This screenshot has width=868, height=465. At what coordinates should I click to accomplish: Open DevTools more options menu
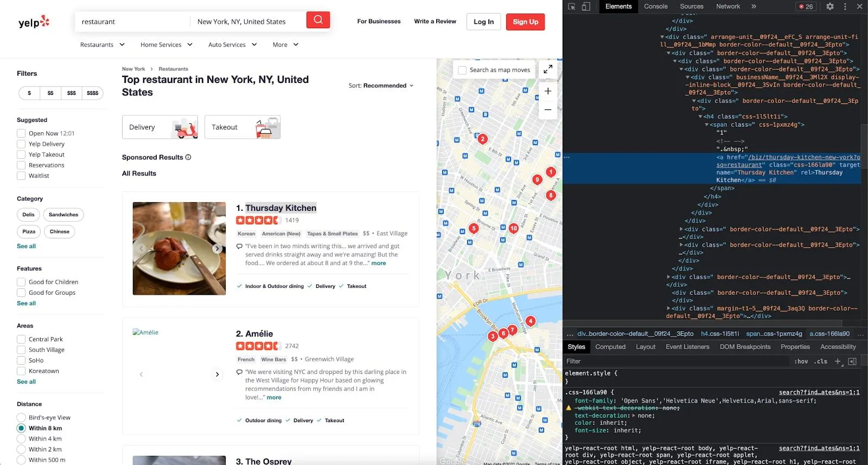[845, 7]
